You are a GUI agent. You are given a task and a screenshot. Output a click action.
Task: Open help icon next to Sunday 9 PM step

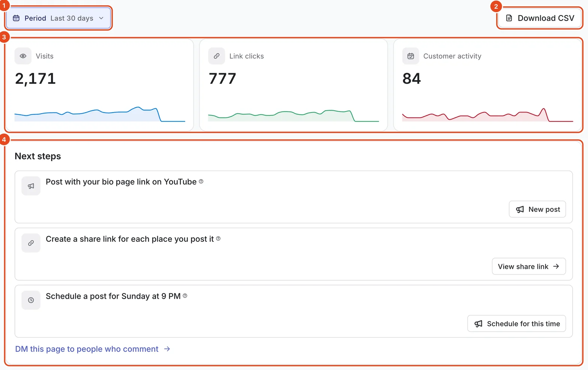pos(185,296)
